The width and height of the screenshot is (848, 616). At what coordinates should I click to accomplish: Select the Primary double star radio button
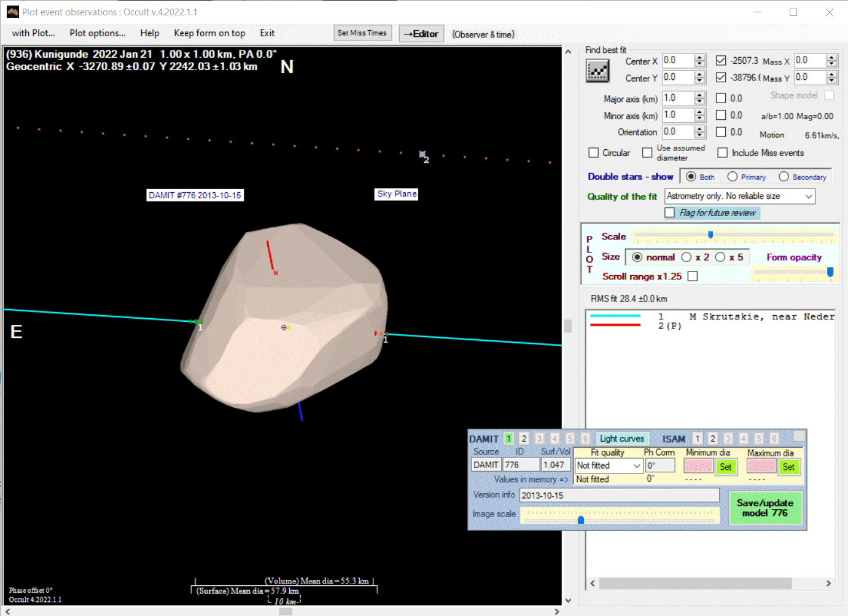tap(733, 177)
